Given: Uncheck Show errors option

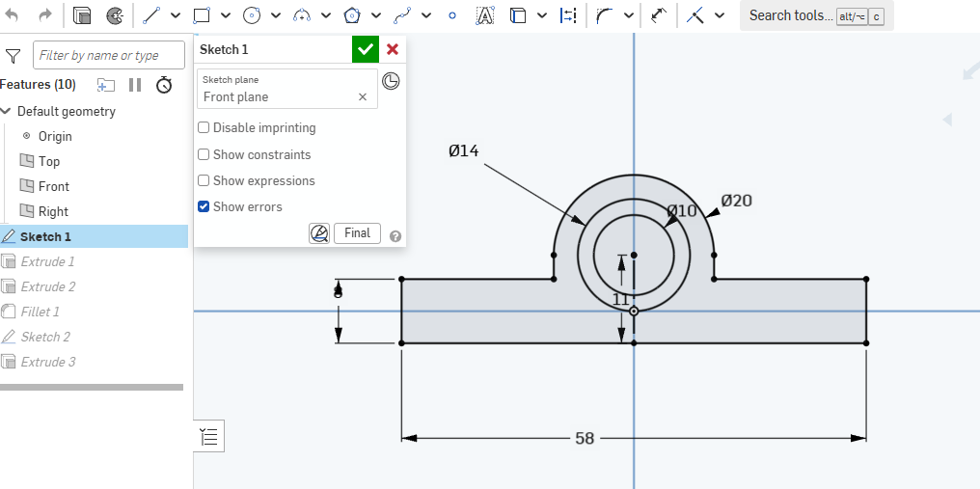Looking at the screenshot, I should [x=204, y=206].
